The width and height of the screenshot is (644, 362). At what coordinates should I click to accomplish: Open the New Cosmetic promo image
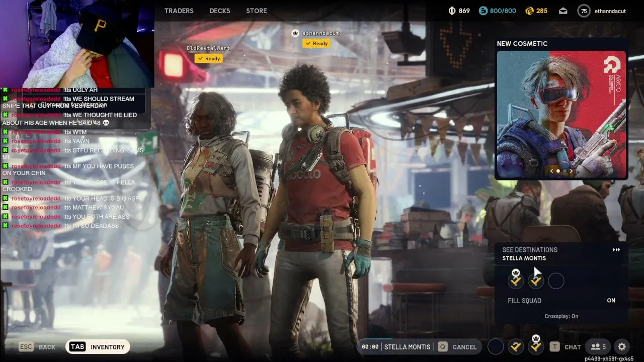pyautogui.click(x=561, y=115)
